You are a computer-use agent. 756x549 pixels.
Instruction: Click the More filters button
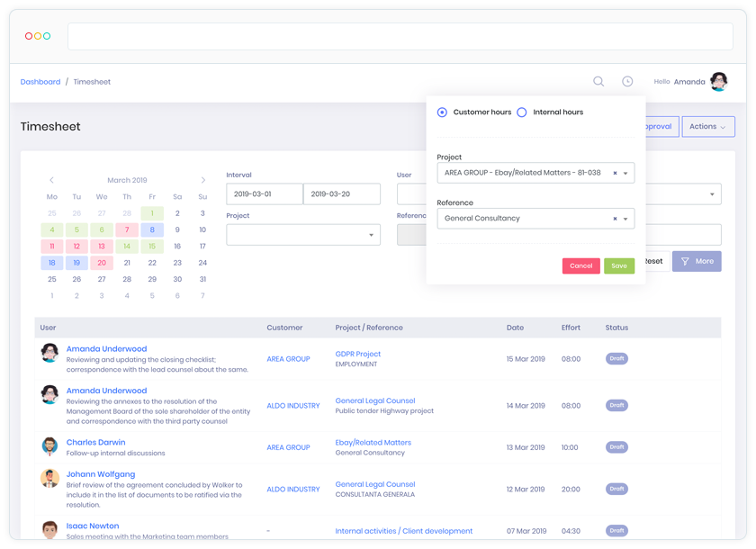click(x=697, y=261)
